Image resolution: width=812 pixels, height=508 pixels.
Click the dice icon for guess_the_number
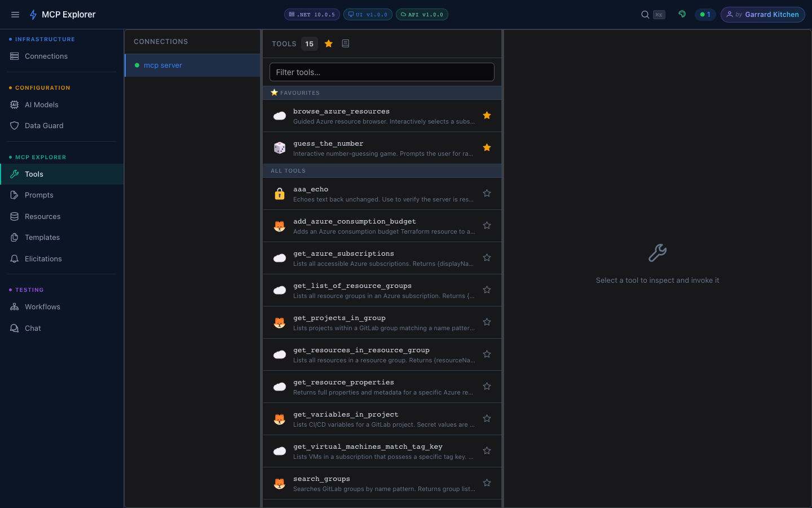[280, 148]
